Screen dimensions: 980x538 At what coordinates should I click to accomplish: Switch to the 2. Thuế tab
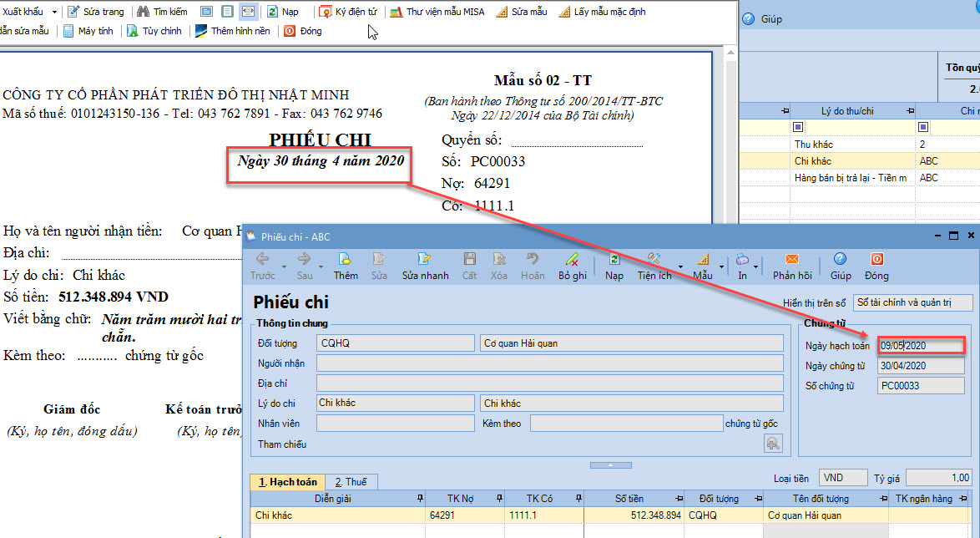(x=351, y=482)
